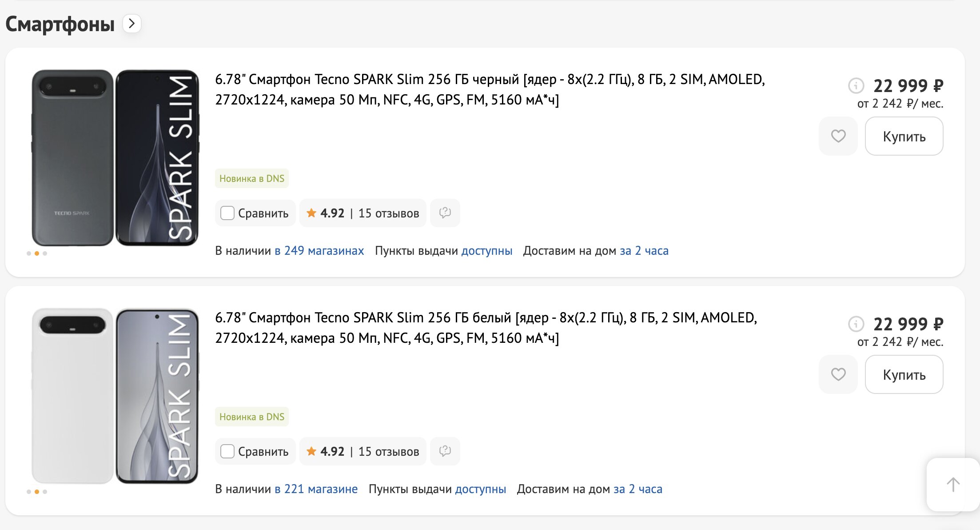Open question bubble icon for black phone
980x530 pixels.
pyautogui.click(x=445, y=213)
